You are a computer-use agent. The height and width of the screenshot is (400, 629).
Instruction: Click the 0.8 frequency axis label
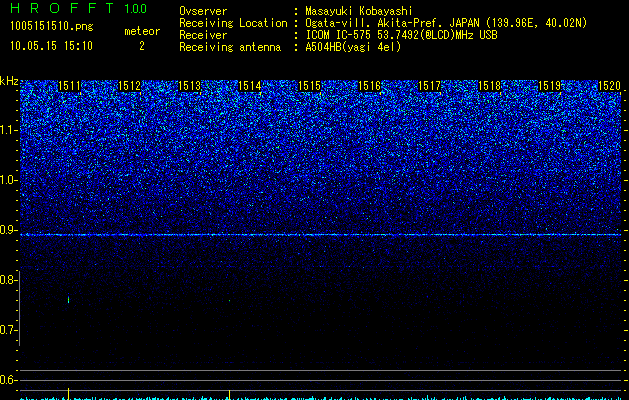click(8, 280)
